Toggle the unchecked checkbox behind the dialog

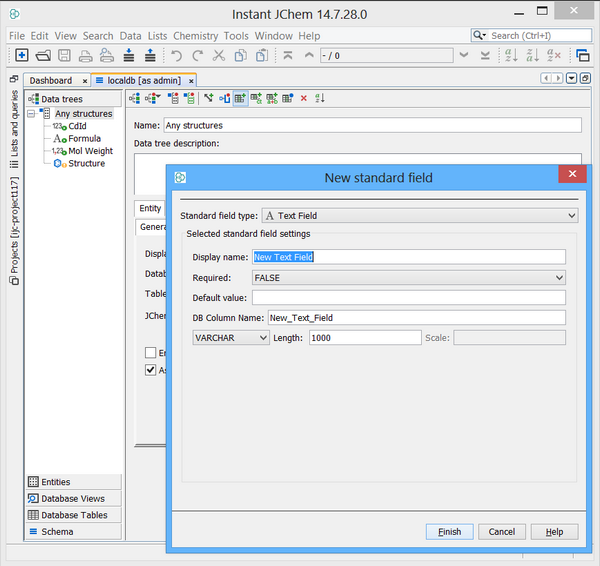pyautogui.click(x=151, y=353)
